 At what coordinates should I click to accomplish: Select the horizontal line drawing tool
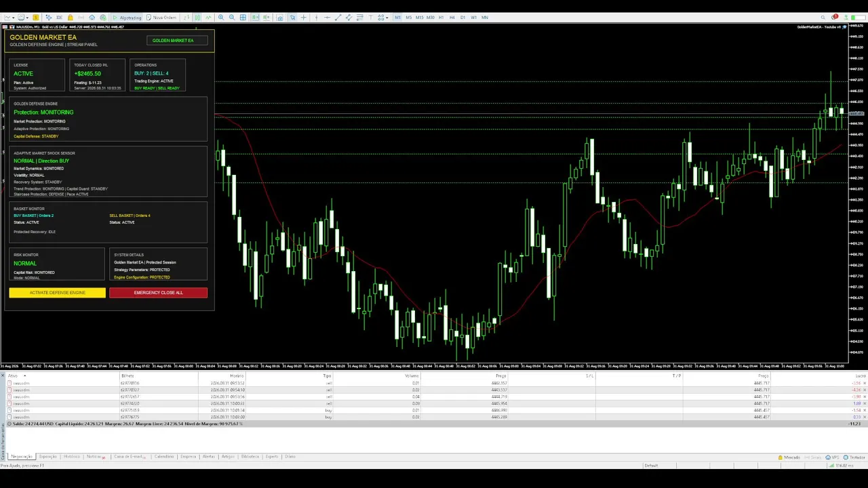[327, 18]
